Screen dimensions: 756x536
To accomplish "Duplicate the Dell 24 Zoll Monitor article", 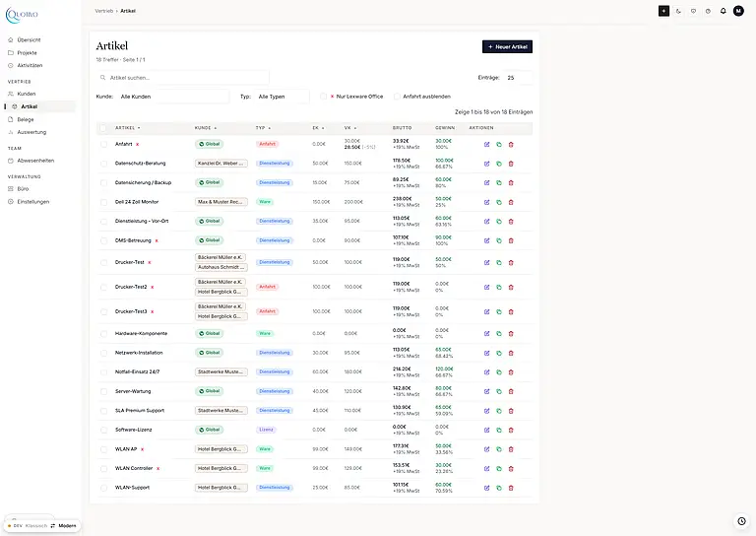I will tap(499, 202).
